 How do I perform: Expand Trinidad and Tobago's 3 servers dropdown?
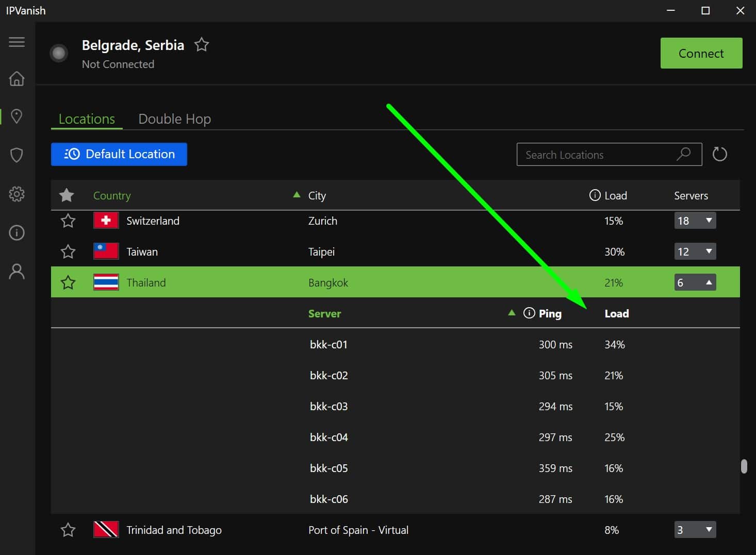(x=695, y=530)
